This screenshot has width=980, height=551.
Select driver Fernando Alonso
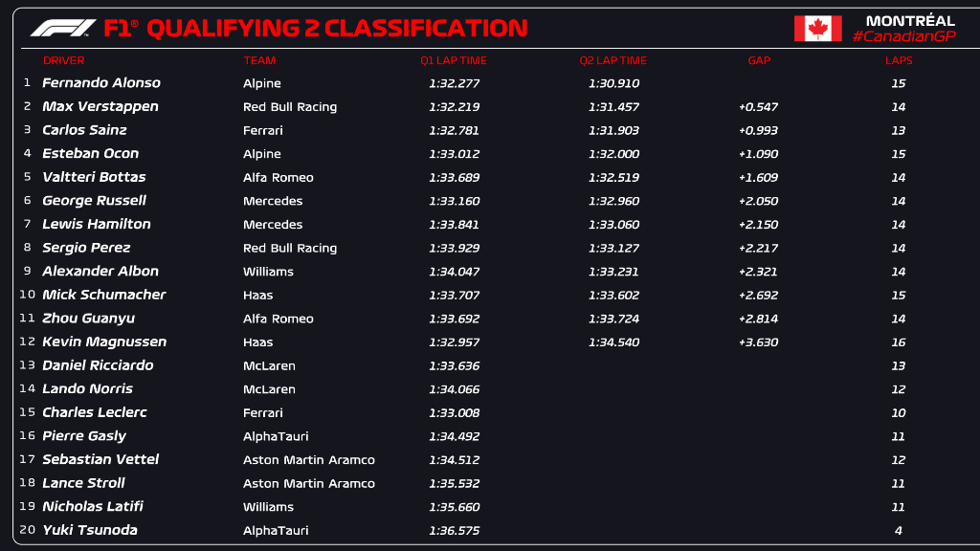coord(101,83)
